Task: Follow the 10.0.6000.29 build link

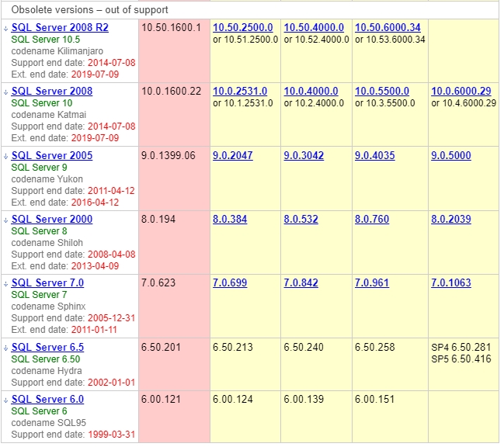Action: [x=461, y=92]
